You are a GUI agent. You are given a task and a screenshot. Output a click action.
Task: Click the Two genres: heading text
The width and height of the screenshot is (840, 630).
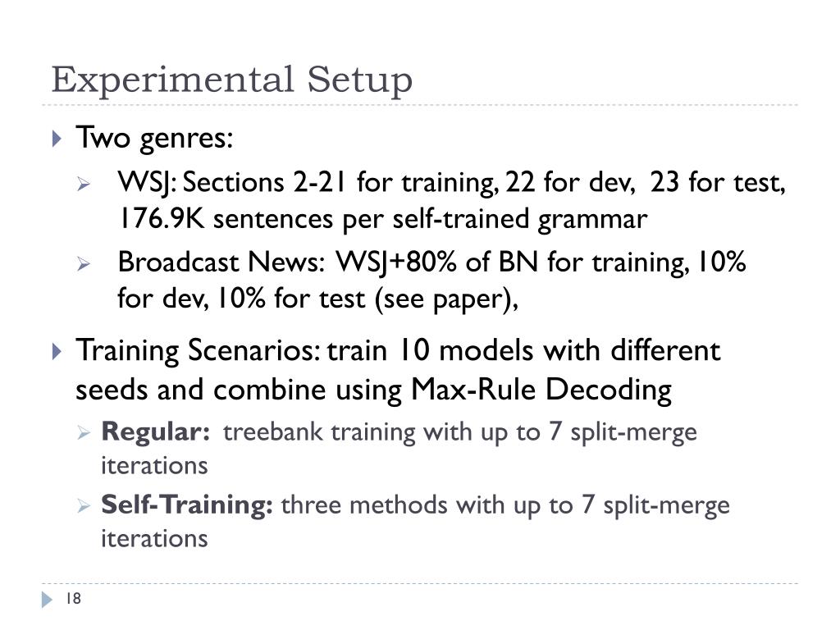pyautogui.click(x=154, y=139)
